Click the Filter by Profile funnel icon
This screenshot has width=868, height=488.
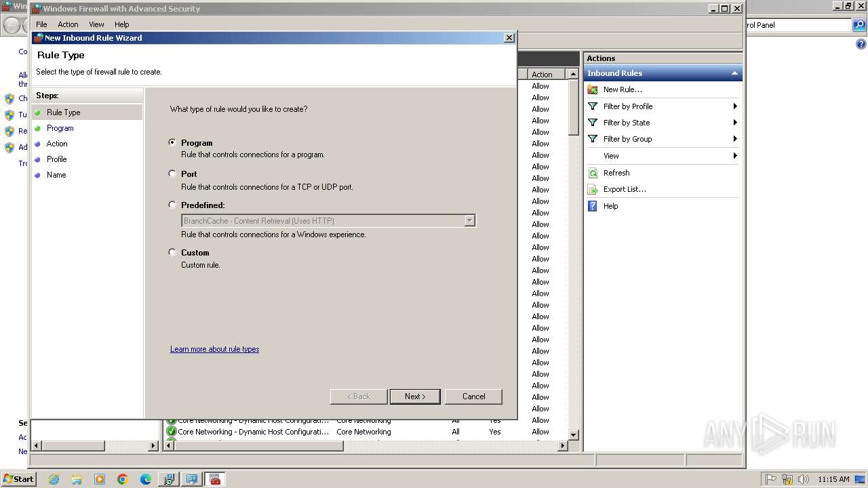point(593,106)
